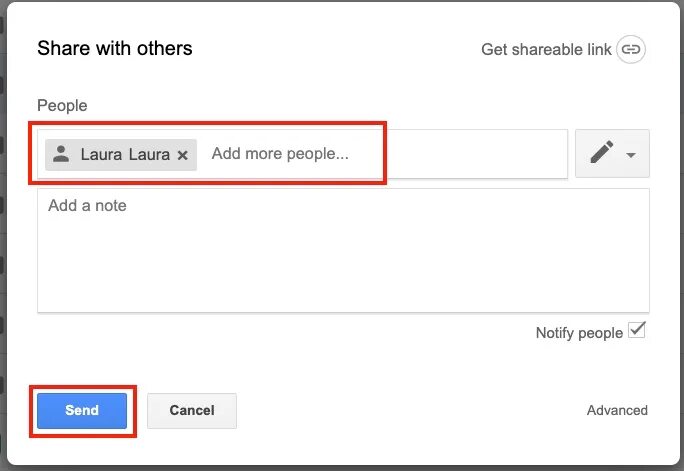Select the Laura Laura recipient chip name
The image size is (684, 471).
[x=125, y=155]
